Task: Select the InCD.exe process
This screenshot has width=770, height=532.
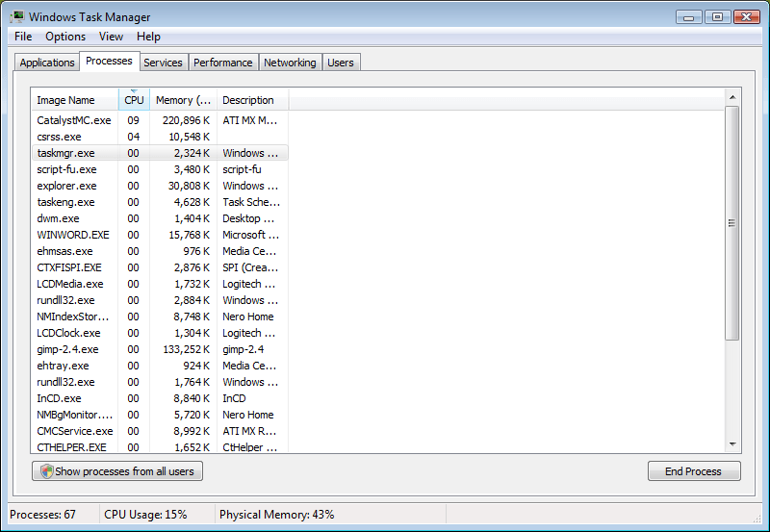Action: point(160,398)
